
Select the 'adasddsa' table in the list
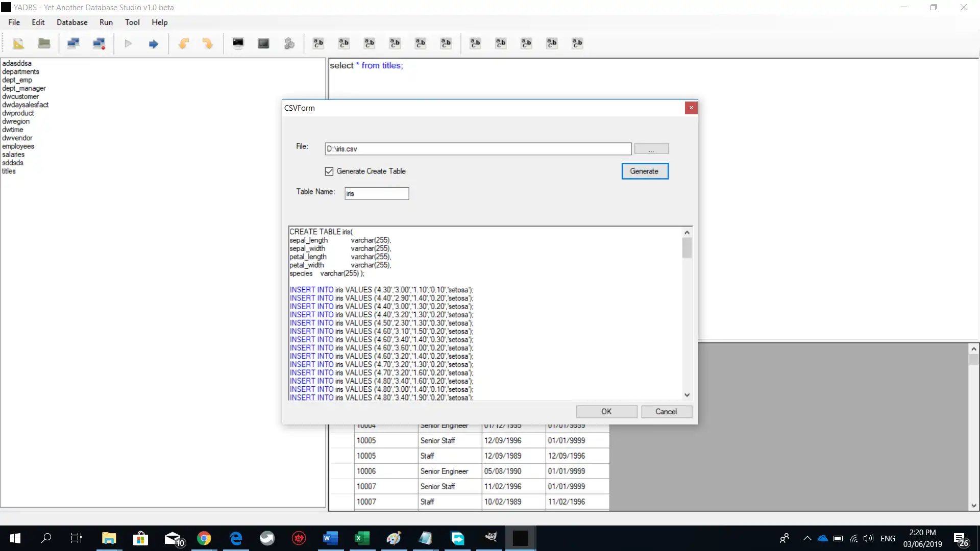17,63
